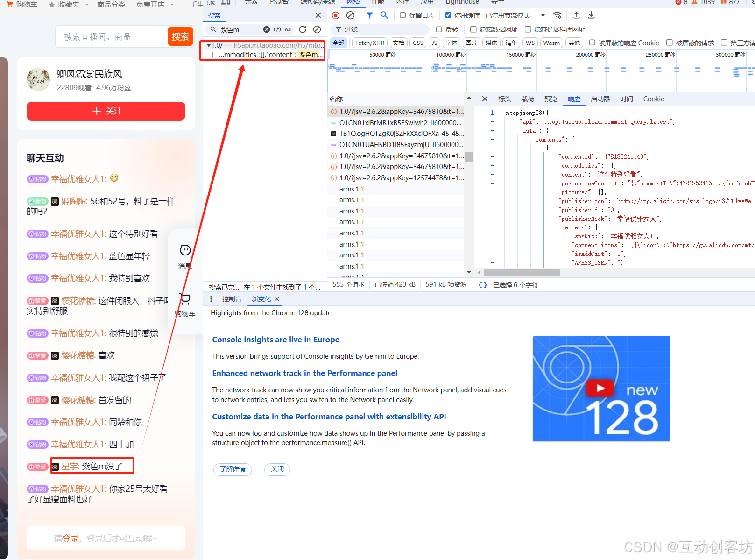Pretty print the response with braces icon
755x560 pixels.
(483, 284)
